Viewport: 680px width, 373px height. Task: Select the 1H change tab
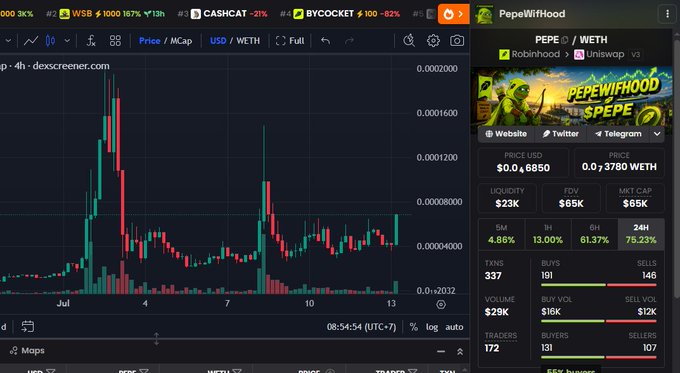[548, 234]
